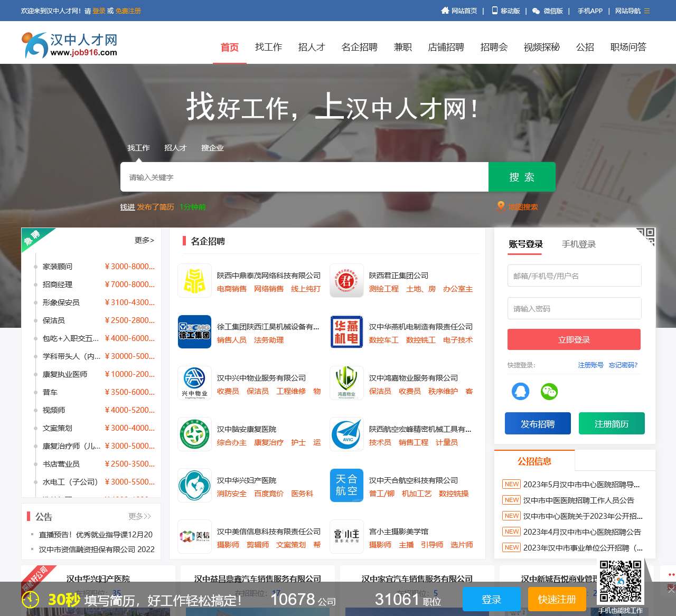This screenshot has width=676, height=616.
Task: Open the 招人才 navigation menu
Action: click(x=312, y=47)
